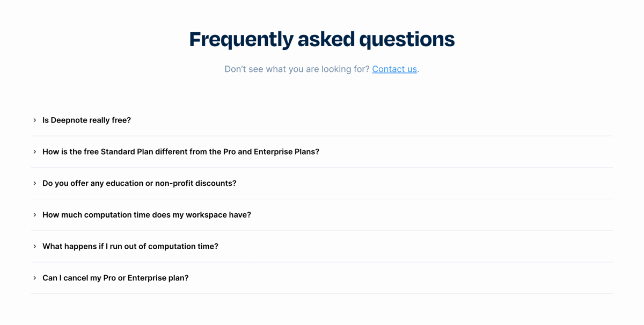This screenshot has width=644, height=325.
Task: Select the education discounts question text
Action: [140, 183]
